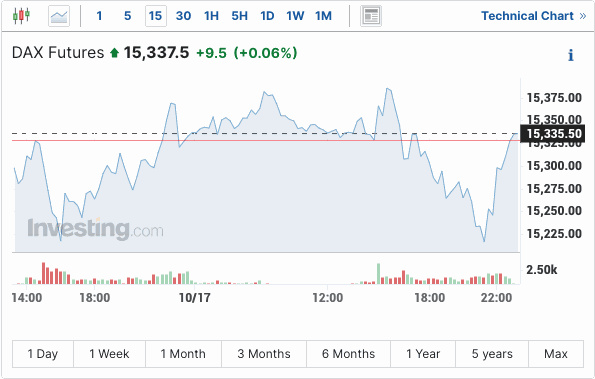Select the 5H interval

point(239,16)
